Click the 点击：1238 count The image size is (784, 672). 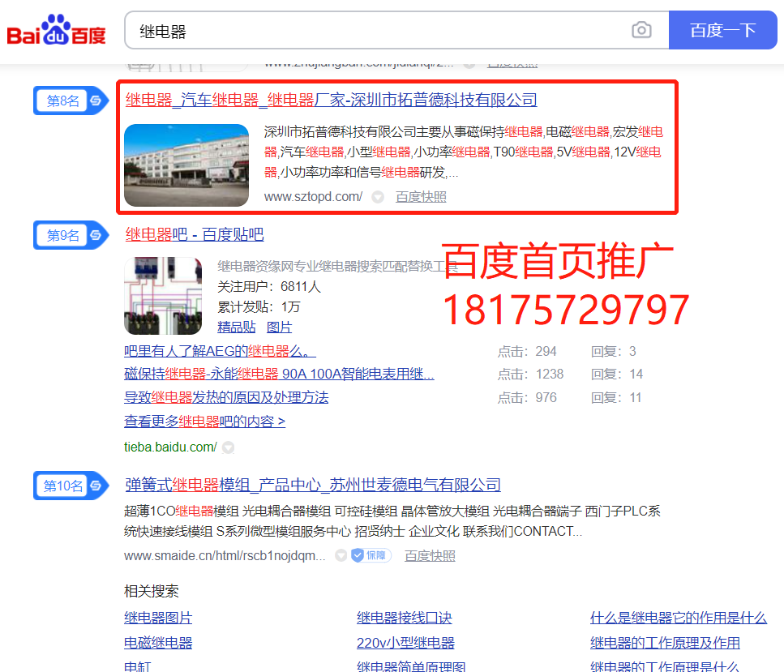pos(530,374)
